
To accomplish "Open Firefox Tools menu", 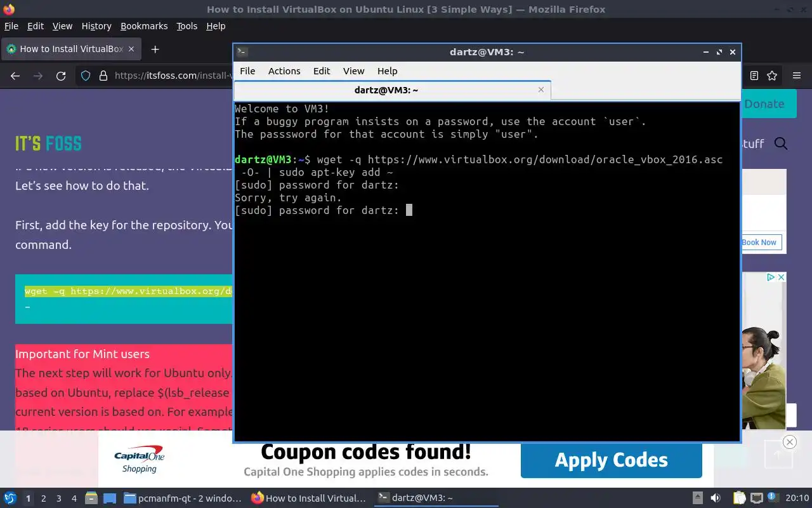I will point(187,26).
